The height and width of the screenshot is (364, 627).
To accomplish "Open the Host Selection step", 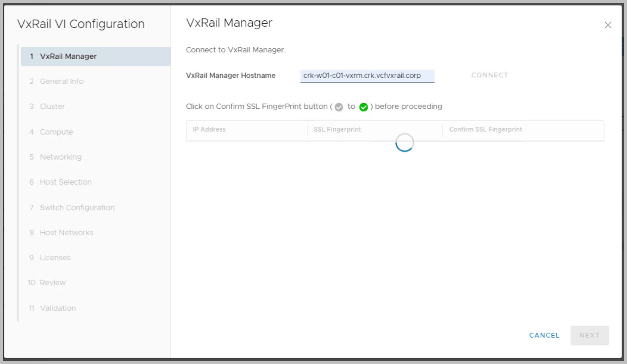I will click(66, 182).
